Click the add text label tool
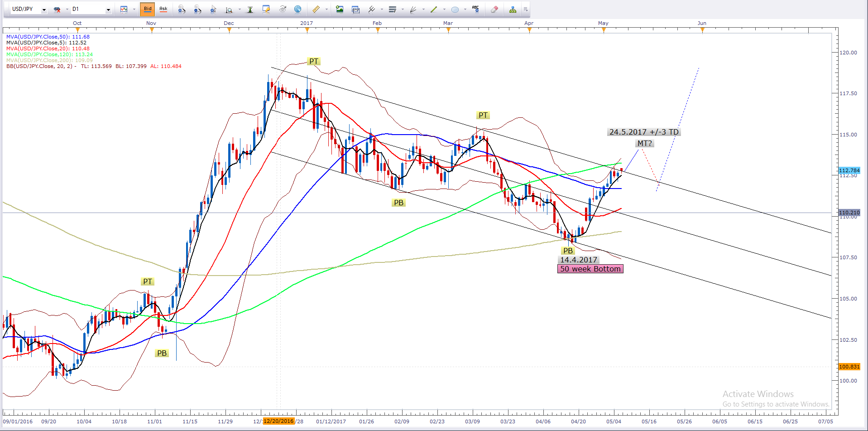This screenshot has width=868, height=431. click(x=475, y=9)
